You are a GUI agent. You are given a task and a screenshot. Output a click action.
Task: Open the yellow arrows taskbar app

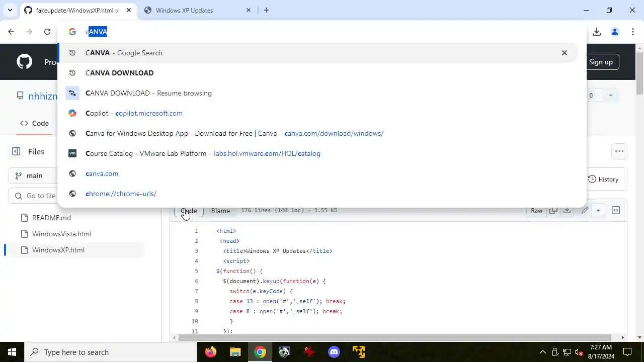click(x=359, y=352)
